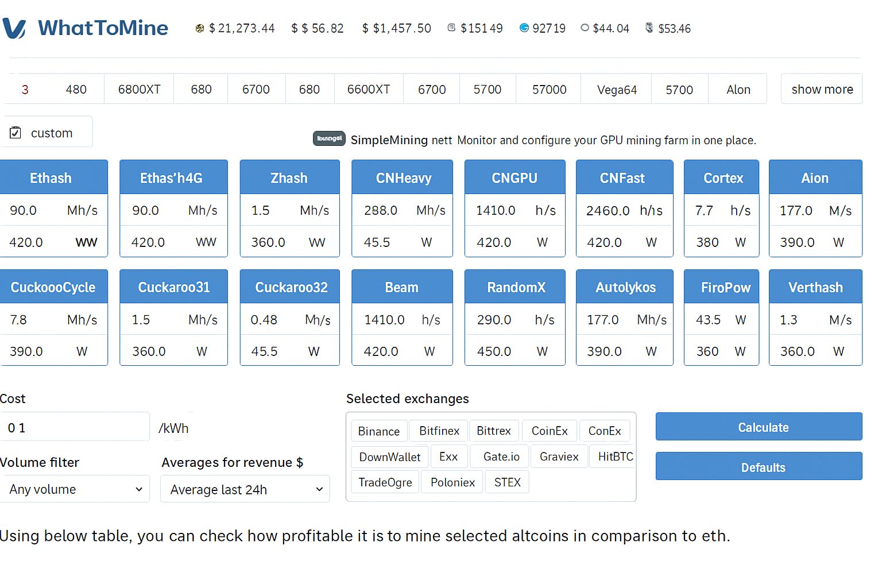The height and width of the screenshot is (588, 882).
Task: Click the coin icon beside $53.46
Action: [649, 28]
